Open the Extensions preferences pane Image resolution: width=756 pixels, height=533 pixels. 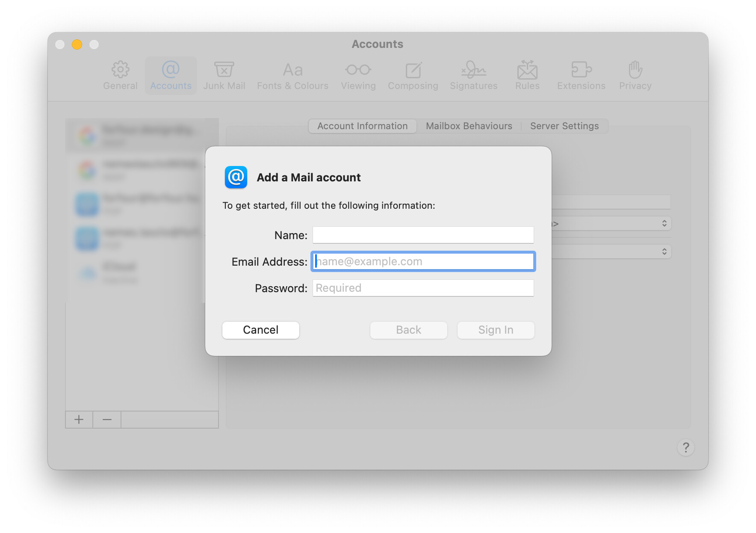(581, 76)
